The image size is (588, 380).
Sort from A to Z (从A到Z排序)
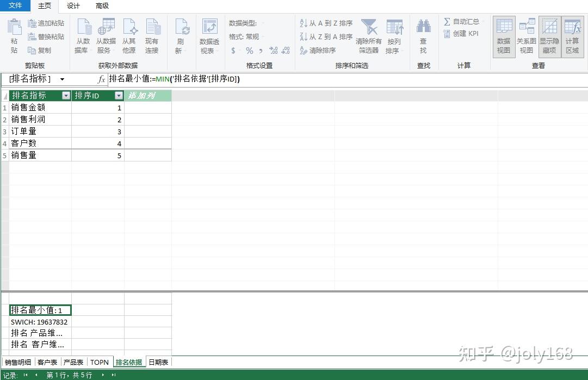326,23
